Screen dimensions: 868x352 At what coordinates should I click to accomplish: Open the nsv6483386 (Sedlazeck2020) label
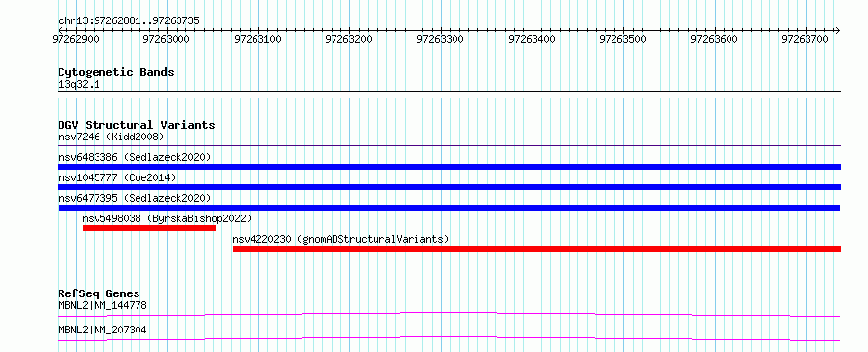135,157
